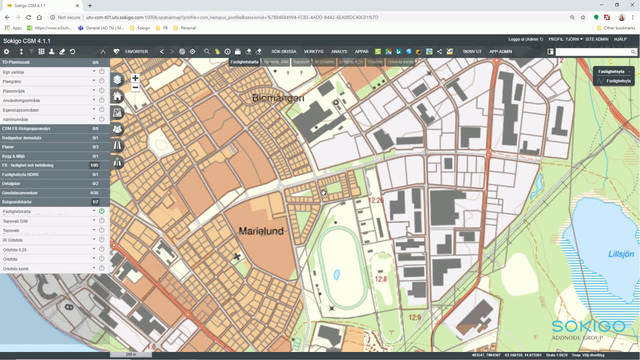Click the locate crosshair circle icon
Screen dimensions: 640x360
click(192, 51)
